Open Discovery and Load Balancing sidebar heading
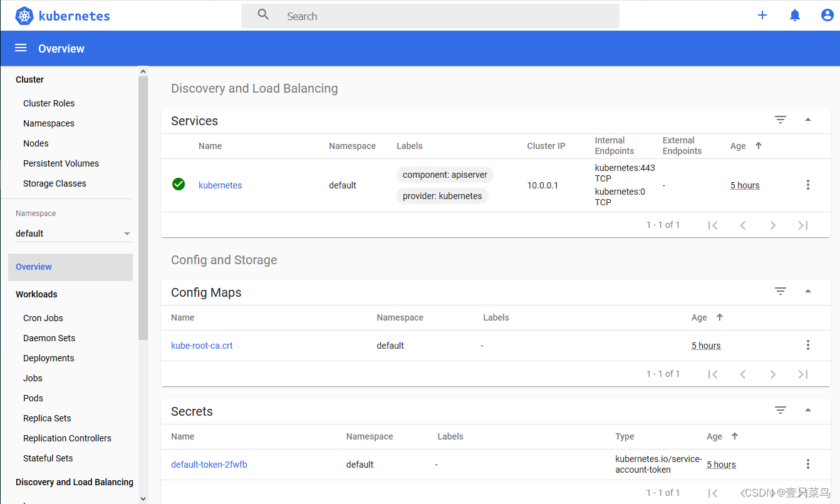 [x=75, y=482]
